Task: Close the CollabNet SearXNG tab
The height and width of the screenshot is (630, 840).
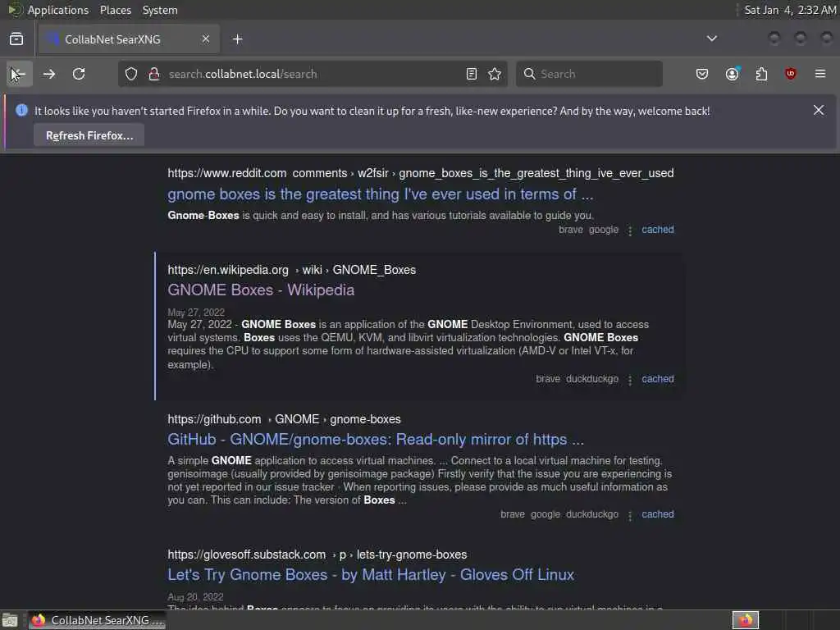Action: (x=206, y=39)
